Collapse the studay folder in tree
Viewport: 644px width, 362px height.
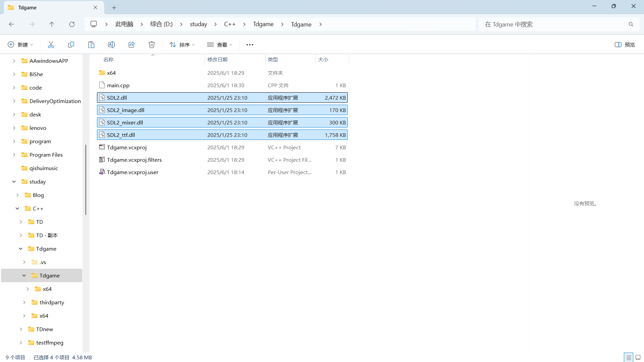click(x=14, y=182)
